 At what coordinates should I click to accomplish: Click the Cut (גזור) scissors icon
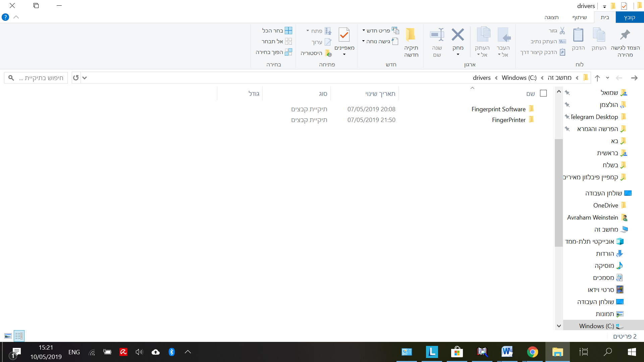point(562,31)
